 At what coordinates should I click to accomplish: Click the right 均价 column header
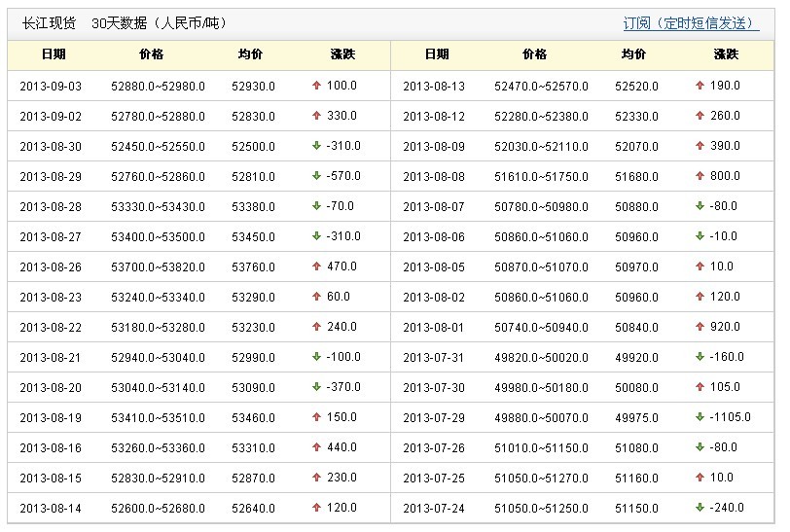633,54
